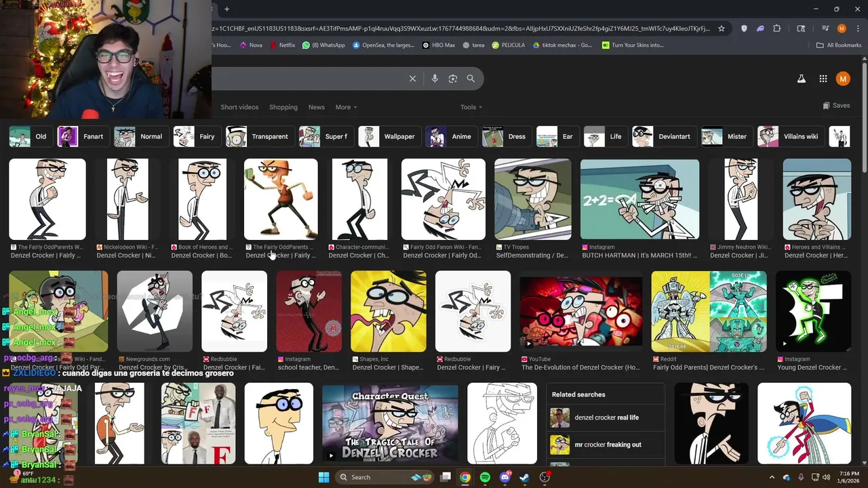
Task: Click the tray microphone icon
Action: tap(801, 477)
